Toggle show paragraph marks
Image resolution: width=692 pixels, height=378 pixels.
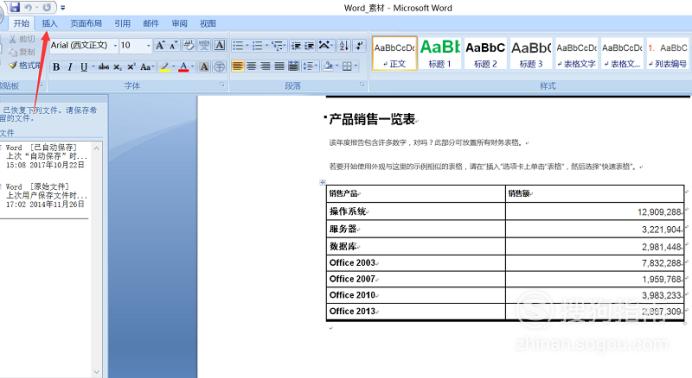[x=360, y=45]
